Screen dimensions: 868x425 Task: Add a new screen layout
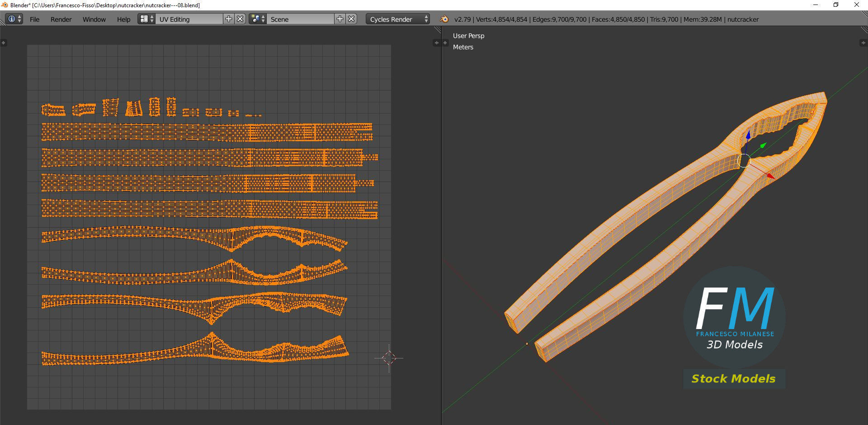click(229, 19)
